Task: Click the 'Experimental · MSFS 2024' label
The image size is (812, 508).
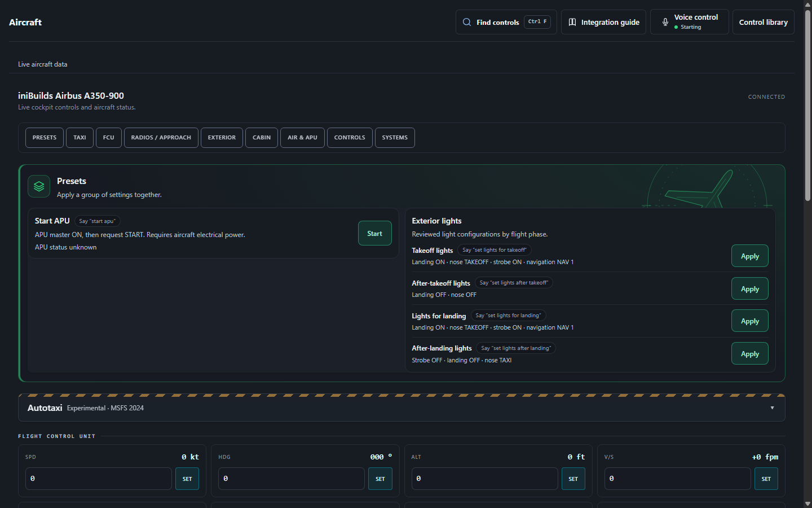Action: coord(105,408)
